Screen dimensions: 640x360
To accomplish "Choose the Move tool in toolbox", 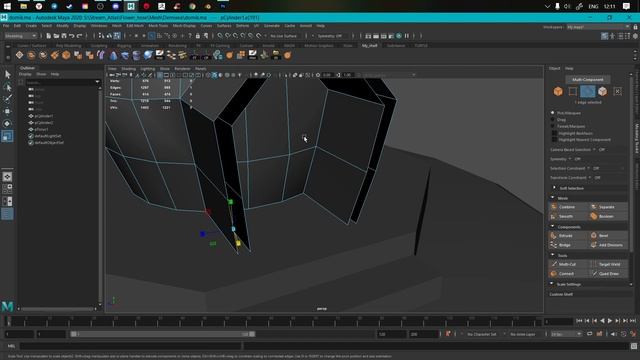I will (7, 111).
